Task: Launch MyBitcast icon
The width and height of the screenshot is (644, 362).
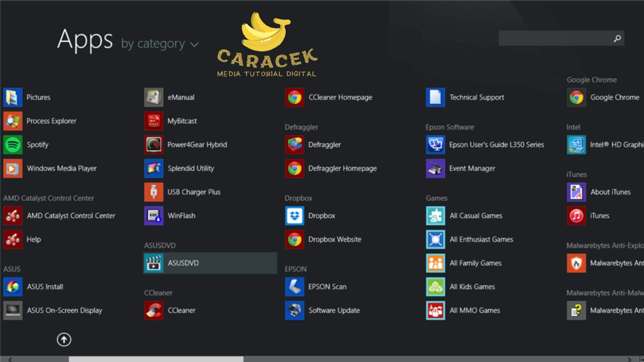Action: point(154,121)
